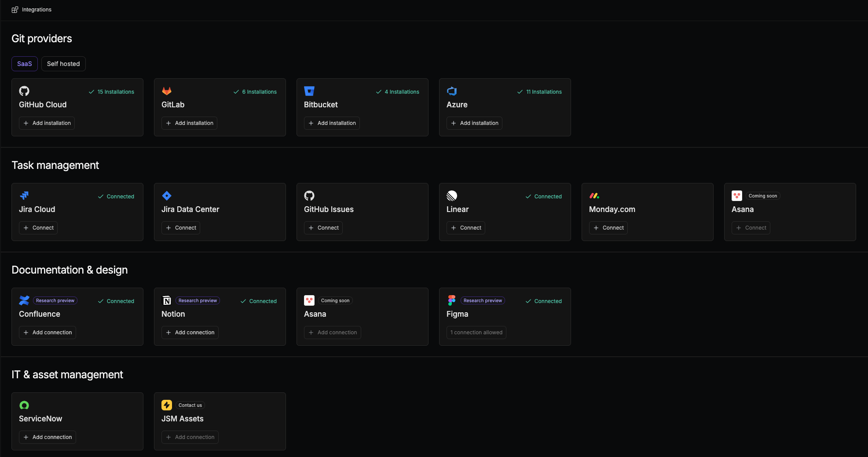The height and width of the screenshot is (457, 868).
Task: Click the Git providers section heading
Action: point(42,39)
